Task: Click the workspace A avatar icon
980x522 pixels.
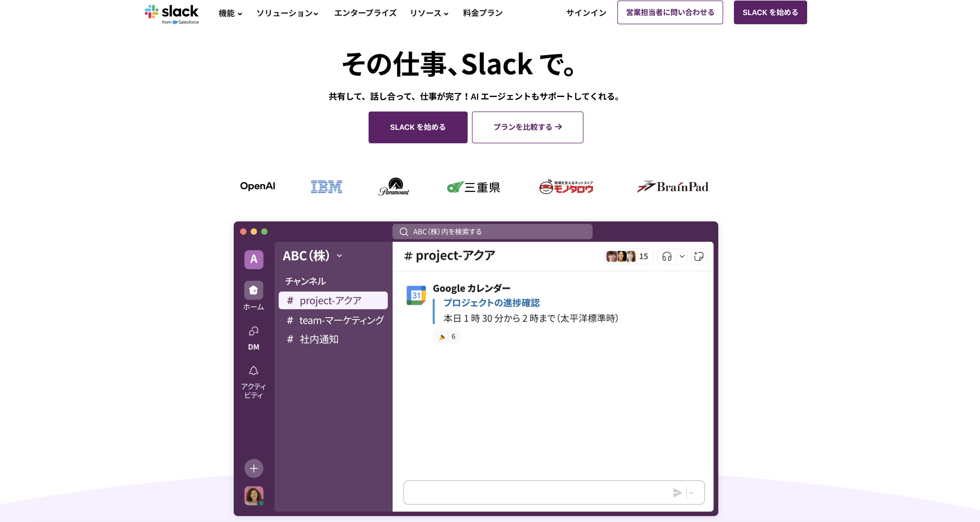Action: pyautogui.click(x=254, y=259)
